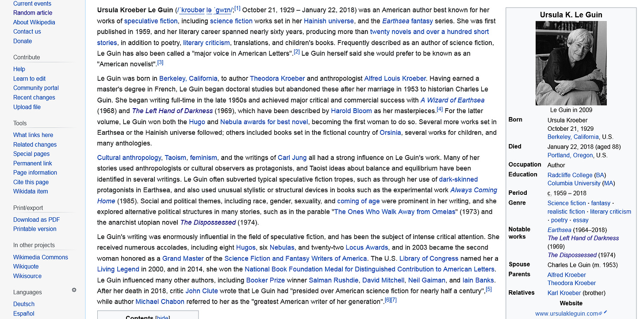Screen dimensions: 644x319
Task: Click the Donate sidebar link
Action: tap(23, 41)
